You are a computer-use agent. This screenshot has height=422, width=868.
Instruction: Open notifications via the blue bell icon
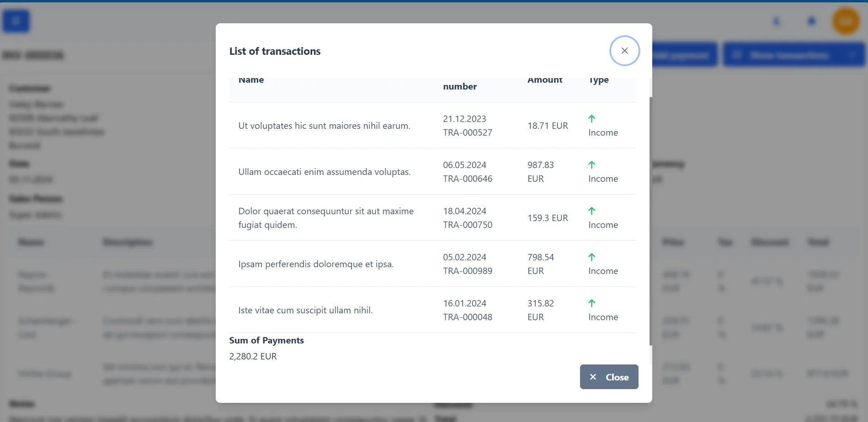[810, 21]
